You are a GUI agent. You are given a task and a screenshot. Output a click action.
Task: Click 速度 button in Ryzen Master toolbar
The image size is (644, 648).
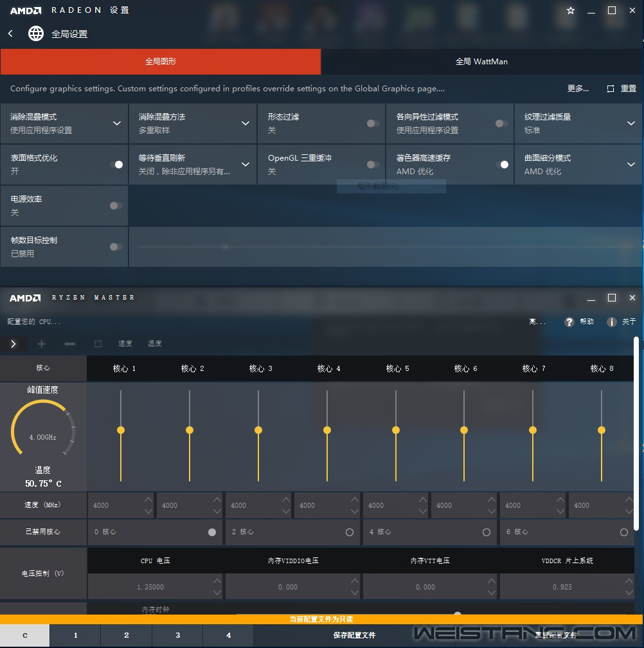click(125, 344)
